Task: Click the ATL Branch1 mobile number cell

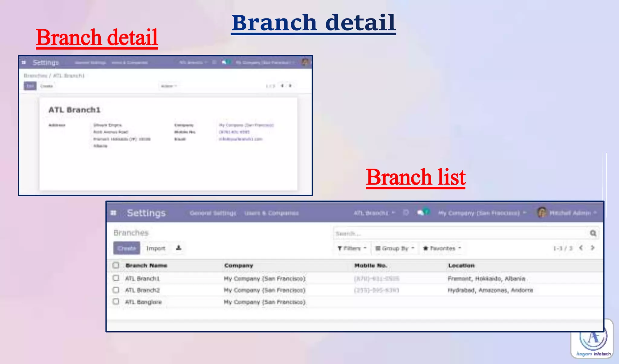Action: tap(377, 278)
